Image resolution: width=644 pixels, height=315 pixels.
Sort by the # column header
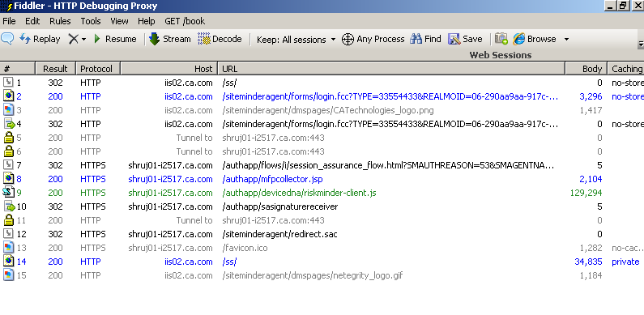click(18, 69)
